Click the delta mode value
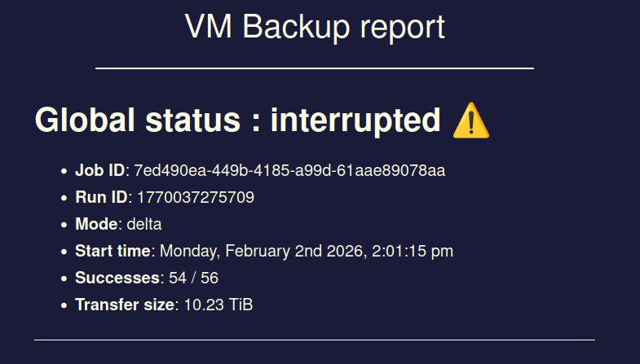 click(x=145, y=224)
